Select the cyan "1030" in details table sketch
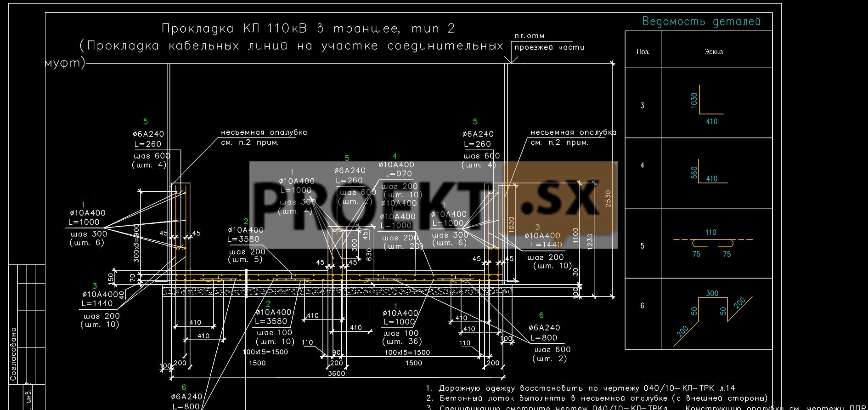This screenshot has height=410, width=868. pyautogui.click(x=694, y=100)
